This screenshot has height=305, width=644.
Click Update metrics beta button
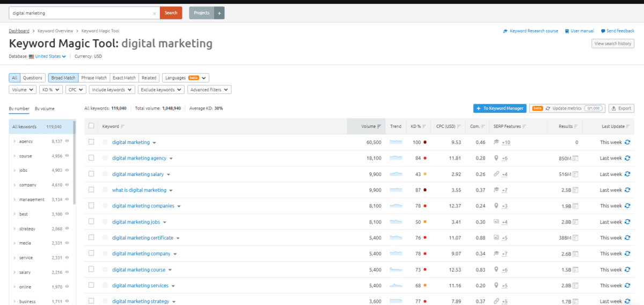coord(567,108)
